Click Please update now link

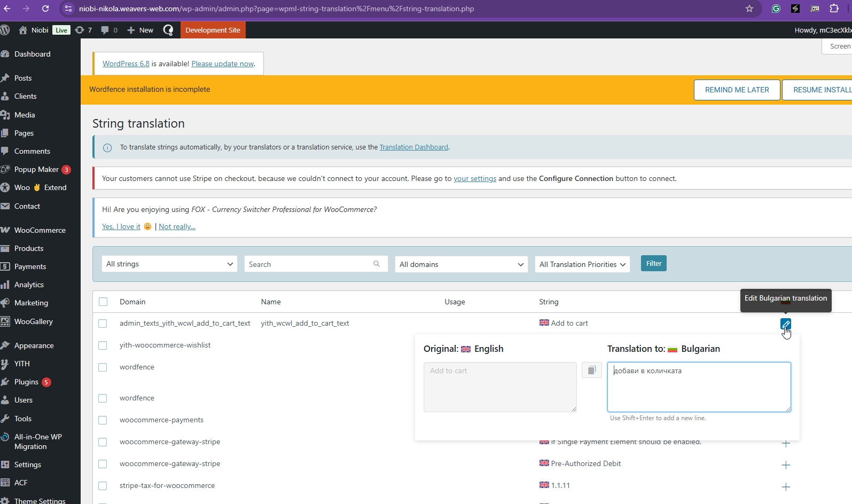(222, 64)
